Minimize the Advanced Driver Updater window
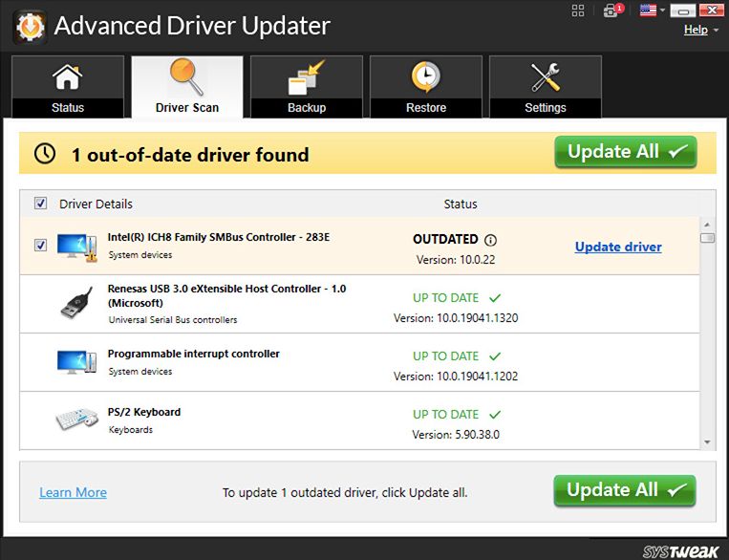 point(683,11)
